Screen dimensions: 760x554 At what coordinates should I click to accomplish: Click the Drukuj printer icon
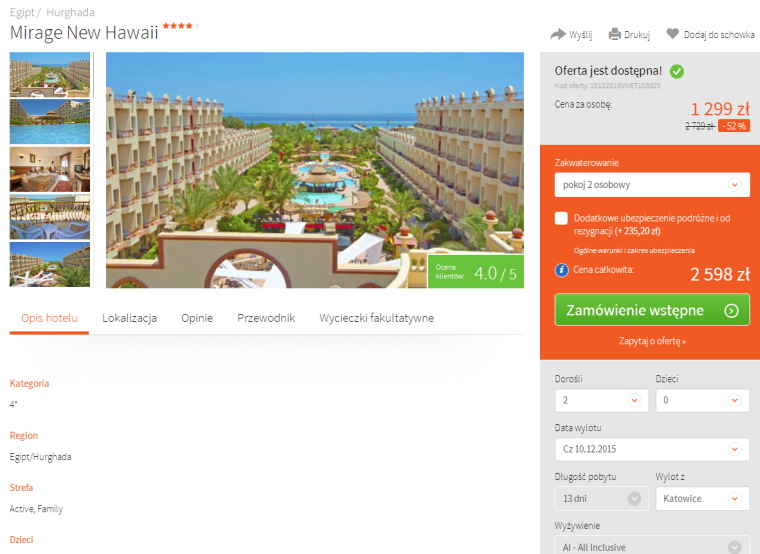coord(615,34)
